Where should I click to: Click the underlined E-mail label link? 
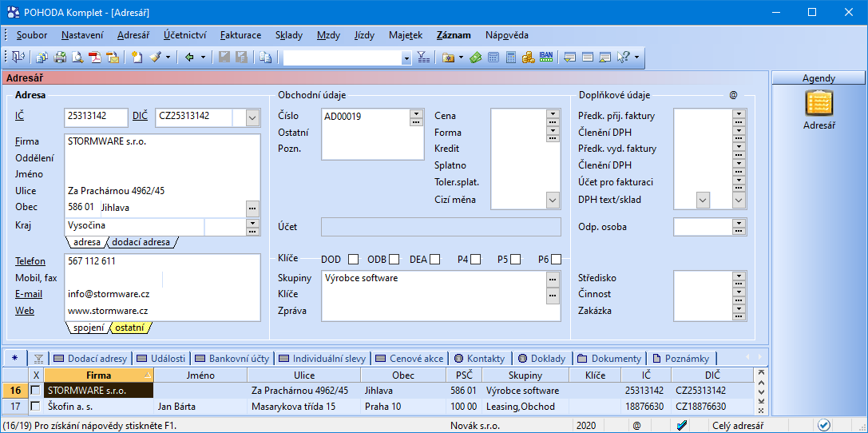[x=29, y=294]
